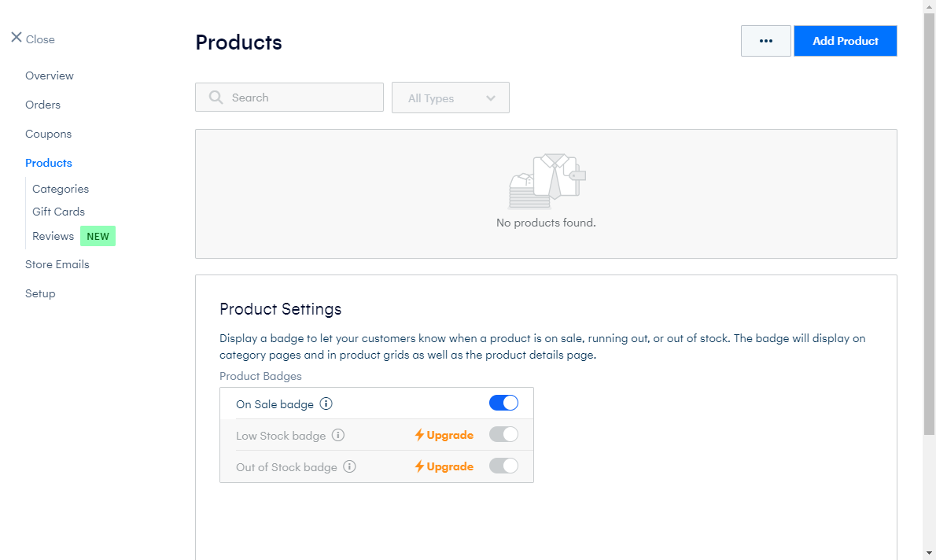936x560 pixels.
Task: Click Upgrade next to Out of Stock badge
Action: pyautogui.click(x=444, y=466)
